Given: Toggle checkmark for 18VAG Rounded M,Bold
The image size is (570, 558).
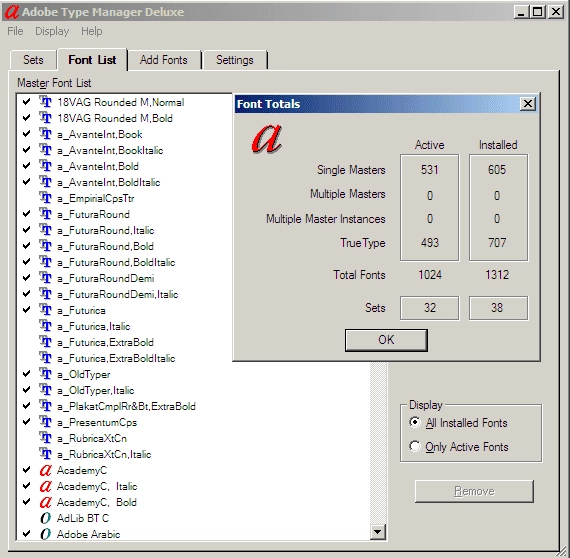Looking at the screenshot, I should point(27,117).
